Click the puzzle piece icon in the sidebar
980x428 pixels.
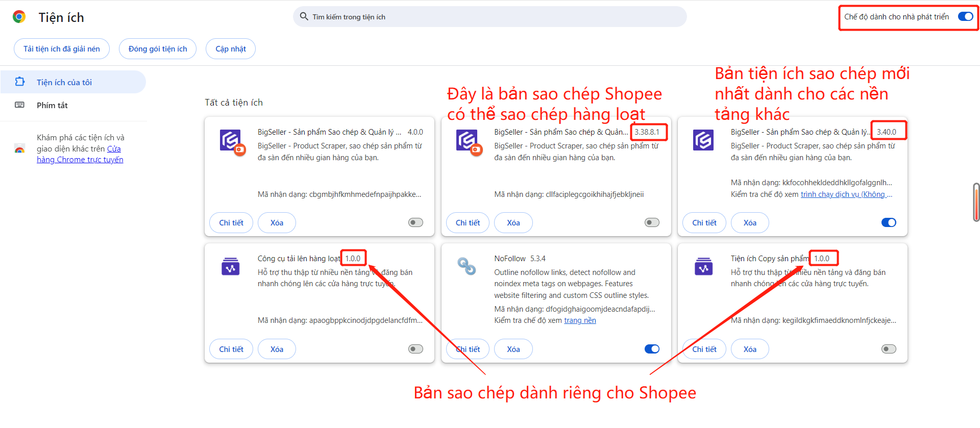point(20,82)
